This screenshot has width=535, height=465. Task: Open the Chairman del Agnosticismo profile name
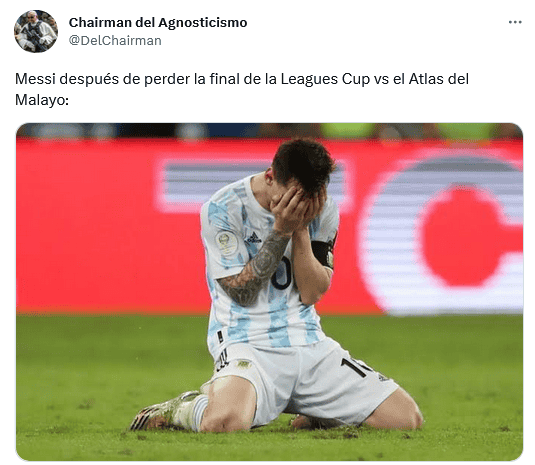(158, 23)
